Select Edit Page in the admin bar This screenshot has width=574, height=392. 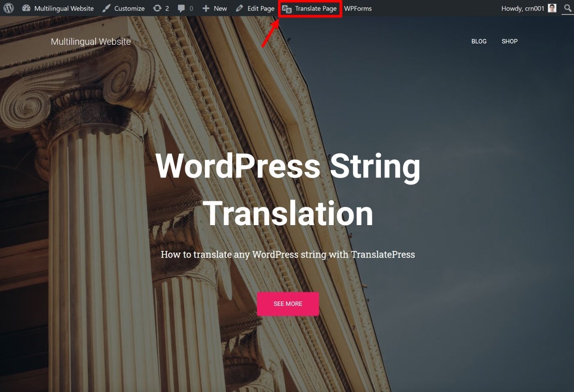260,8
